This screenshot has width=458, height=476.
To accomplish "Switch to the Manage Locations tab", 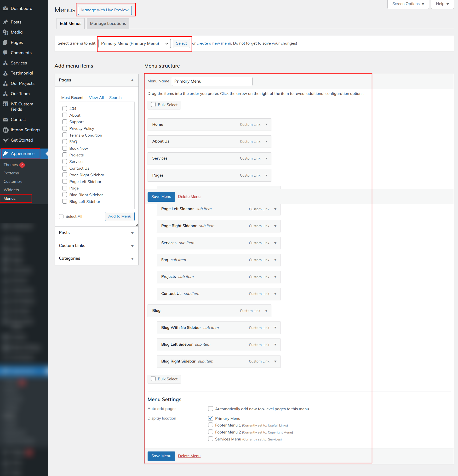I will click(x=108, y=23).
